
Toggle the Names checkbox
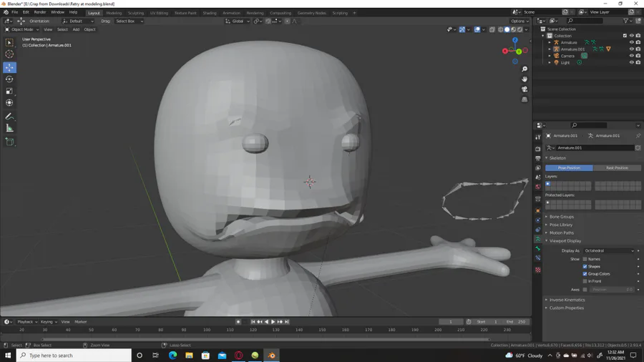point(585,259)
